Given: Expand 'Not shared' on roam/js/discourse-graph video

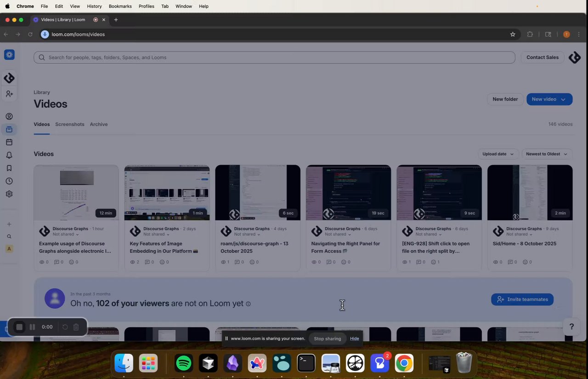Looking at the screenshot, I should tap(247, 234).
